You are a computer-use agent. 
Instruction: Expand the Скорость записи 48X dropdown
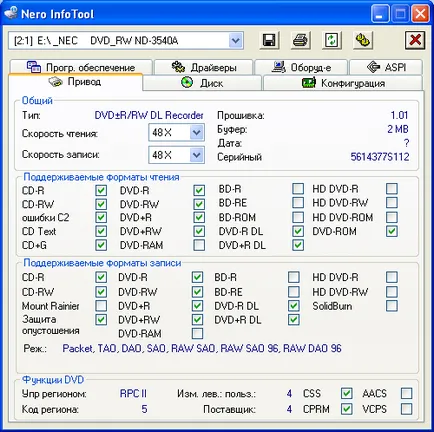tap(197, 155)
